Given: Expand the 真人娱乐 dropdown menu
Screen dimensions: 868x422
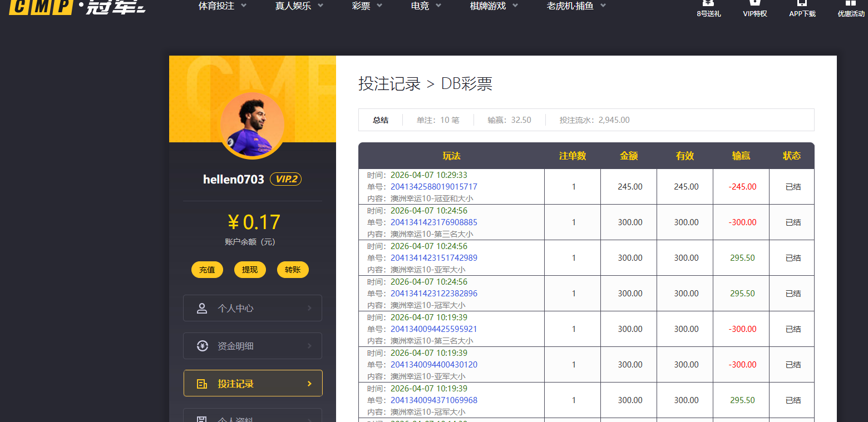Looking at the screenshot, I should (x=300, y=6).
